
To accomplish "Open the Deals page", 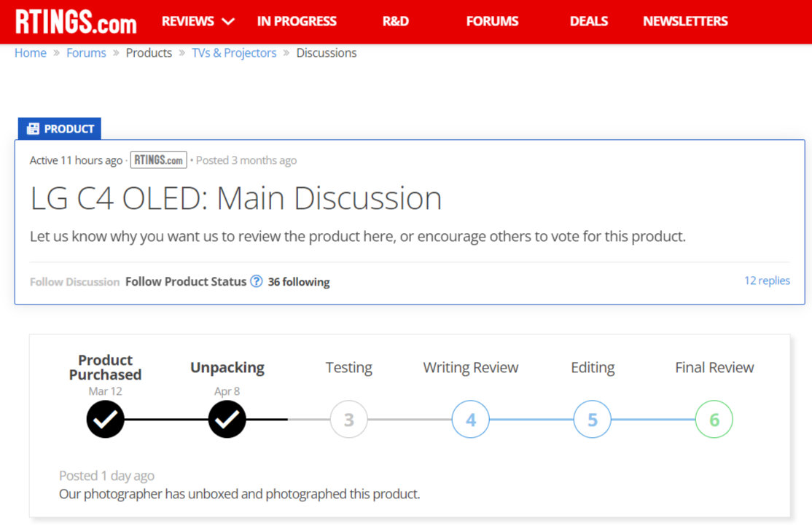I will pos(589,21).
